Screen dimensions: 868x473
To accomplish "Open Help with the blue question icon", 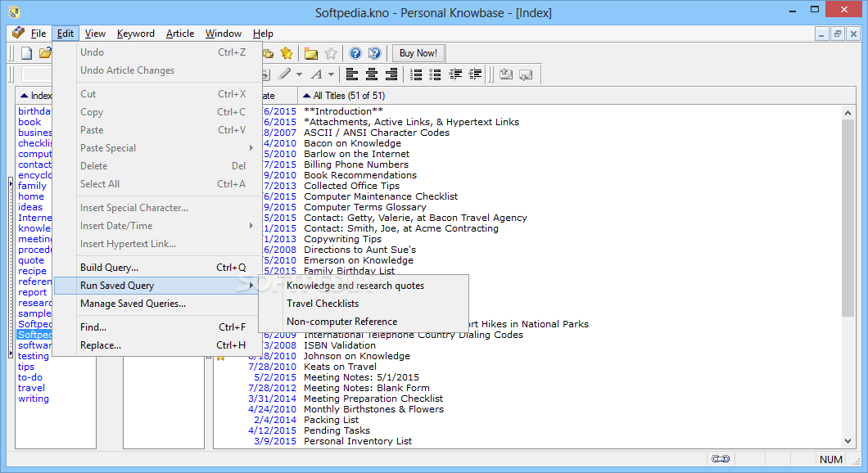I will (x=355, y=53).
